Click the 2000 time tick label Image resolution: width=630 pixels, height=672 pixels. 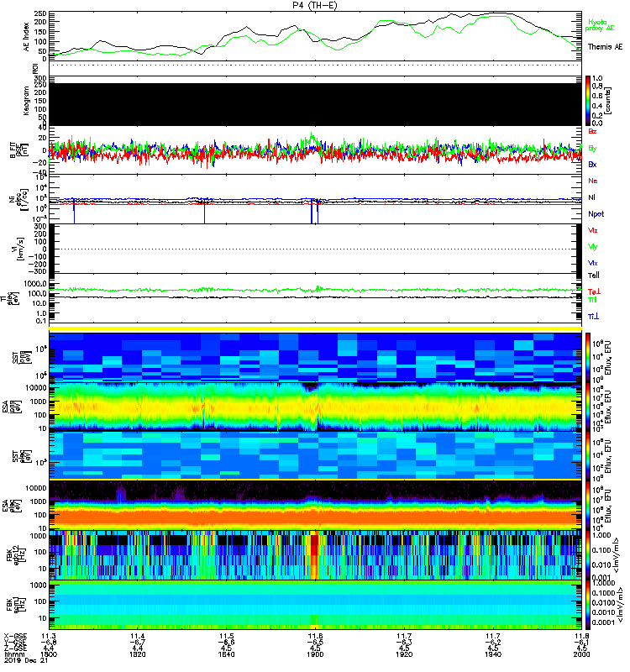pos(581,654)
